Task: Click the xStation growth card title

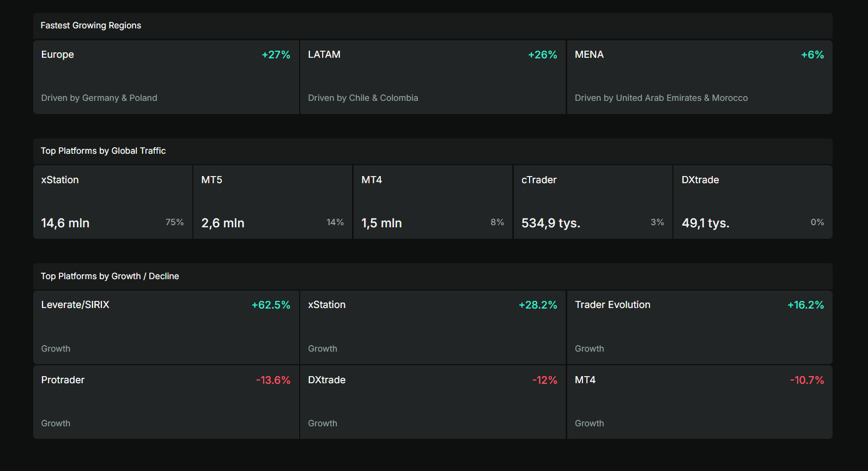Action: (x=327, y=305)
